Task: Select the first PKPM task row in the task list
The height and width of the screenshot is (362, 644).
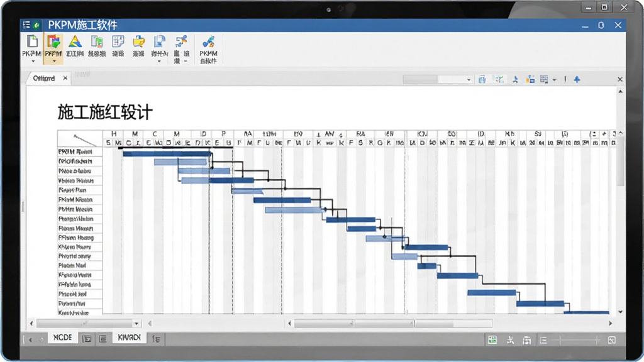Action: (x=80, y=152)
